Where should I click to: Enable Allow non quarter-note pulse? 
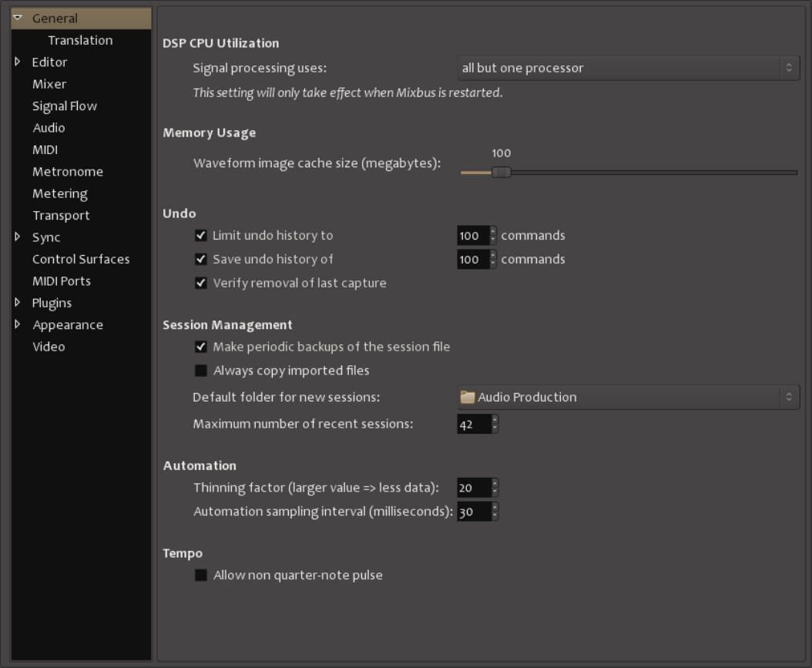click(x=201, y=575)
